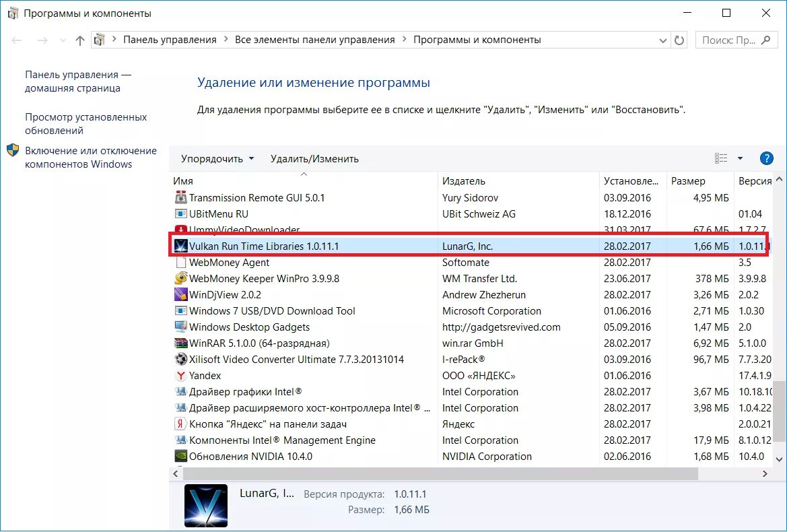Click the Все элементы панели управления breadcrumb
Screen dimensions: 787x532
(314, 40)
